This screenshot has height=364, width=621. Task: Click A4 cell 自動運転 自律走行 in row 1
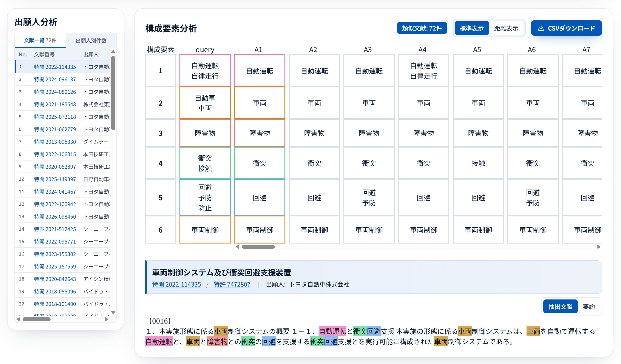pyautogui.click(x=424, y=71)
